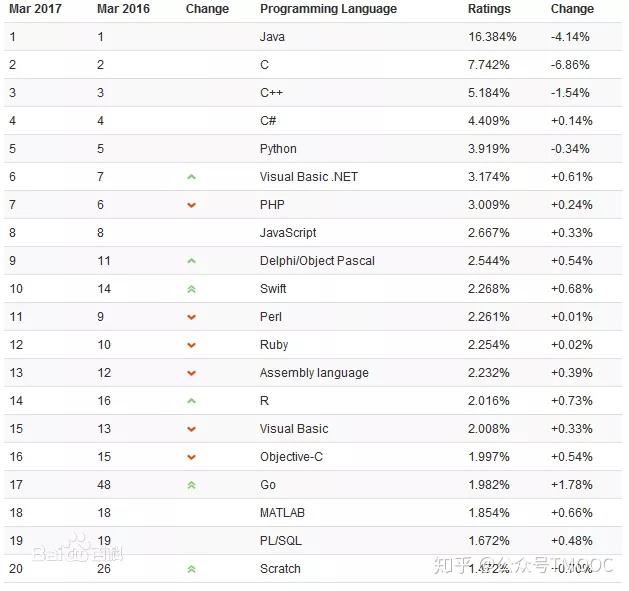Screen dimensions: 629x591
Task: Click the double up arrow beside Go
Action: [x=191, y=485]
